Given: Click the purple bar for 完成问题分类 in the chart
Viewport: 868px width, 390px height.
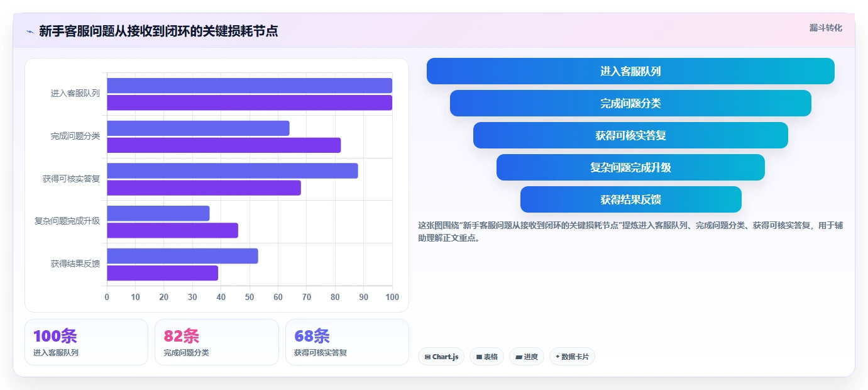Looking at the screenshot, I should click(x=224, y=145).
